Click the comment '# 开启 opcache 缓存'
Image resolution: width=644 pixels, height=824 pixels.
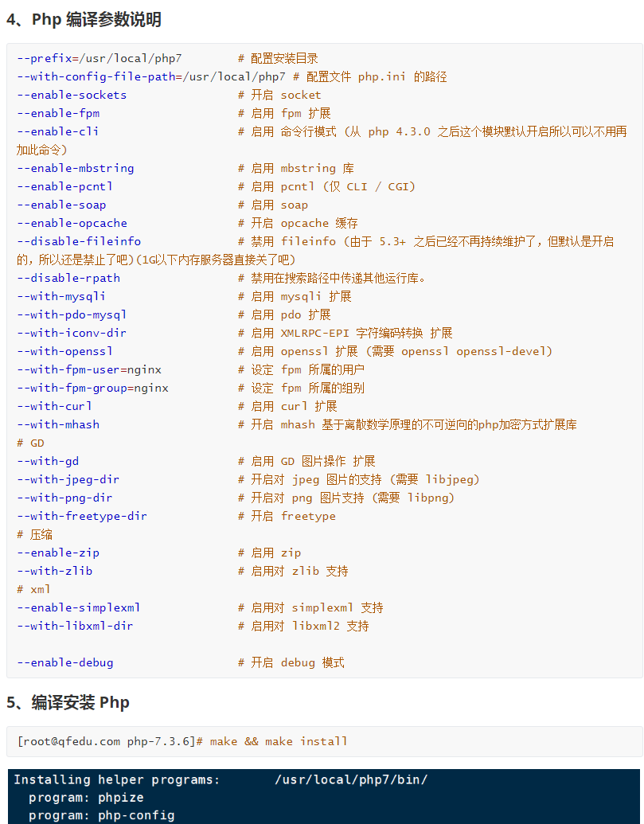tap(298, 224)
